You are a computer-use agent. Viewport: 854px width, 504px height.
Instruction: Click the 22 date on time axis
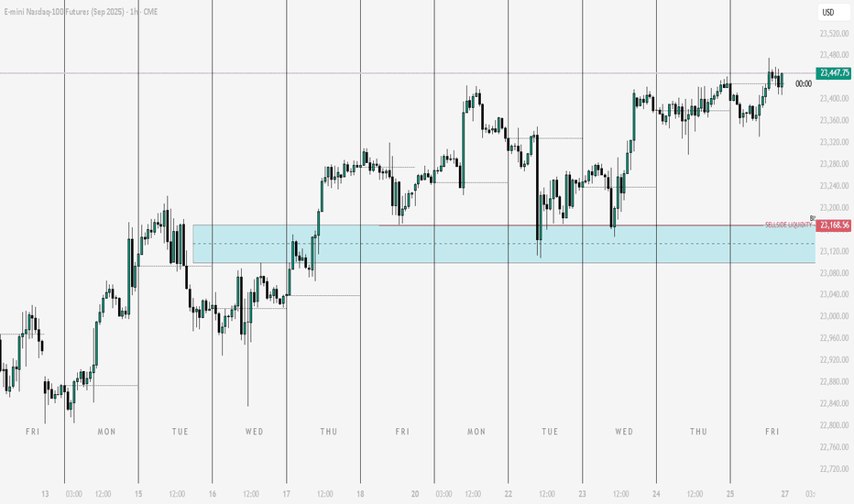[509, 494]
